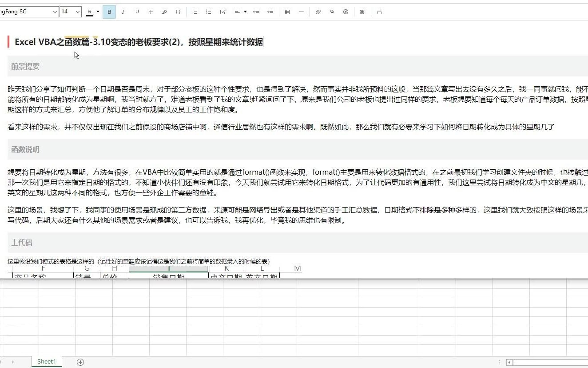Image resolution: width=588 pixels, height=368 pixels.
Task: Insert a horizontal divider line
Action: (301, 12)
